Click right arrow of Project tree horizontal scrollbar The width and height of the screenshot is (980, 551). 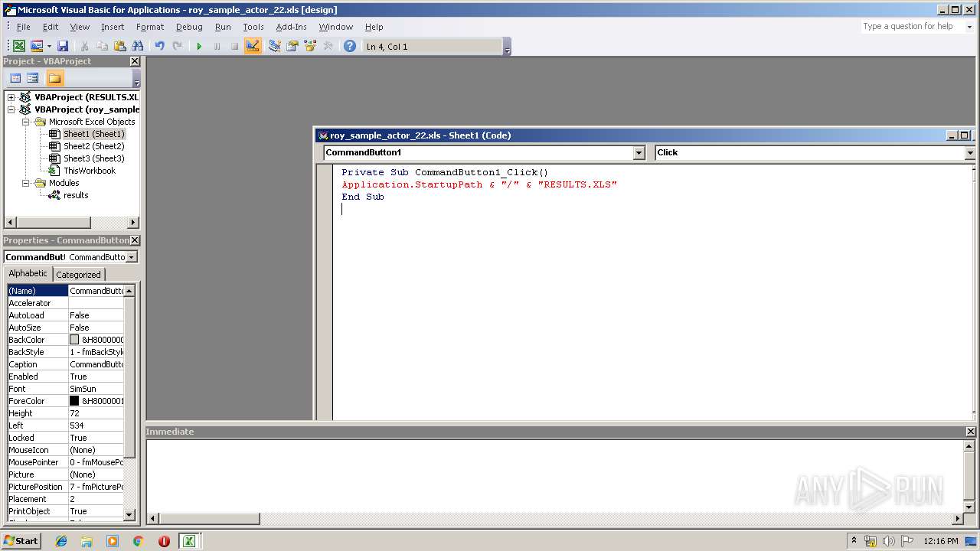pyautogui.click(x=133, y=223)
